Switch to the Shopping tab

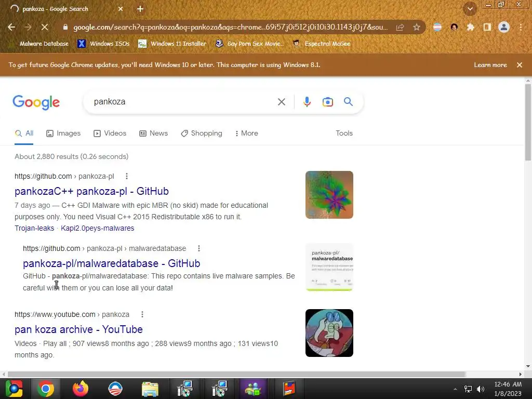click(x=202, y=134)
